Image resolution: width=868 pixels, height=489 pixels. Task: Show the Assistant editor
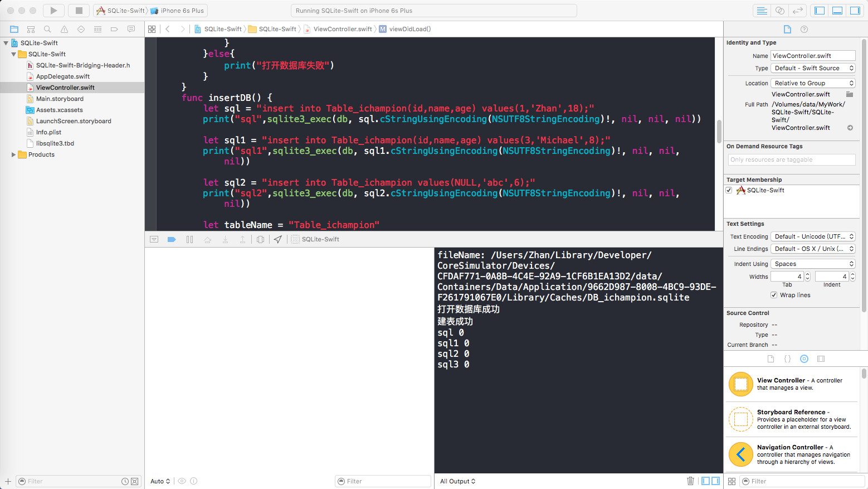click(x=780, y=11)
